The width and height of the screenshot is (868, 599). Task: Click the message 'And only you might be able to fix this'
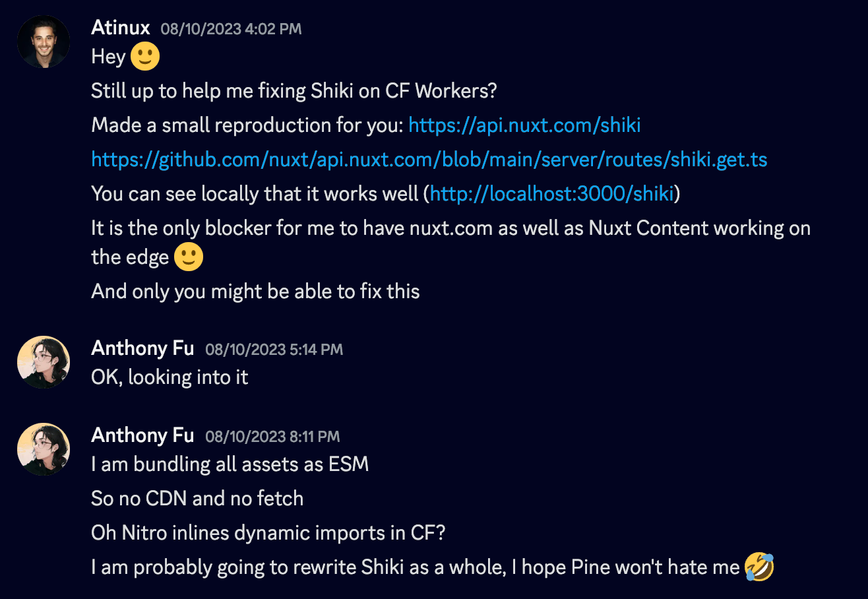[255, 291]
